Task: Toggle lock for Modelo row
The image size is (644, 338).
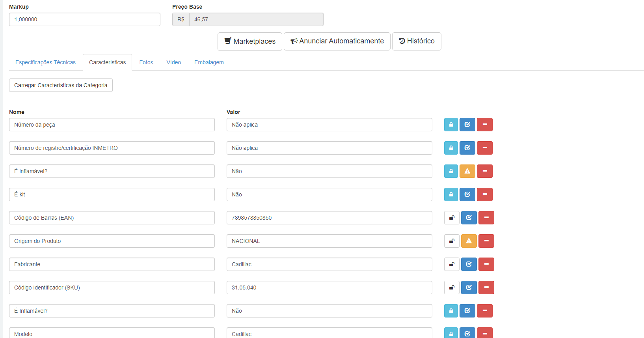Action: pyautogui.click(x=451, y=333)
